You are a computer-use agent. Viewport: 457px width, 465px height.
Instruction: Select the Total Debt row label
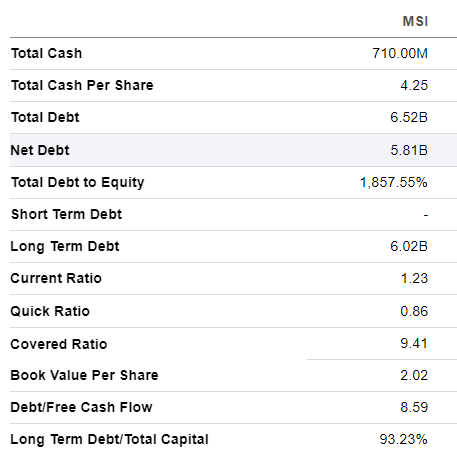(45, 117)
